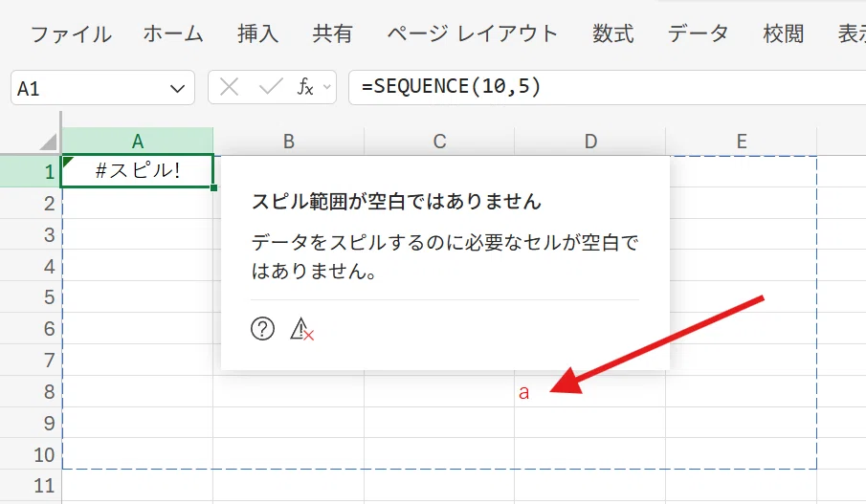Select column E header

click(742, 142)
